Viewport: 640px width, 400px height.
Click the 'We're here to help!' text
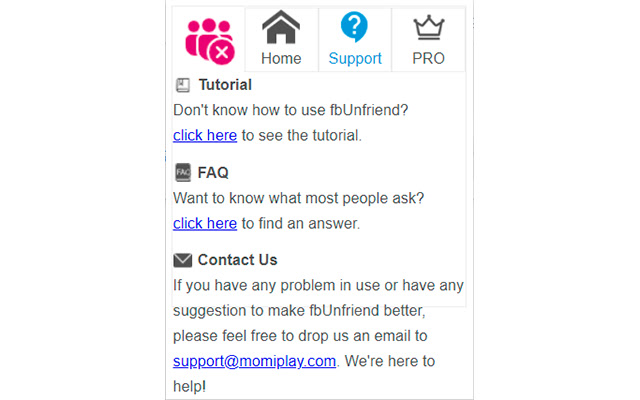[x=390, y=361]
